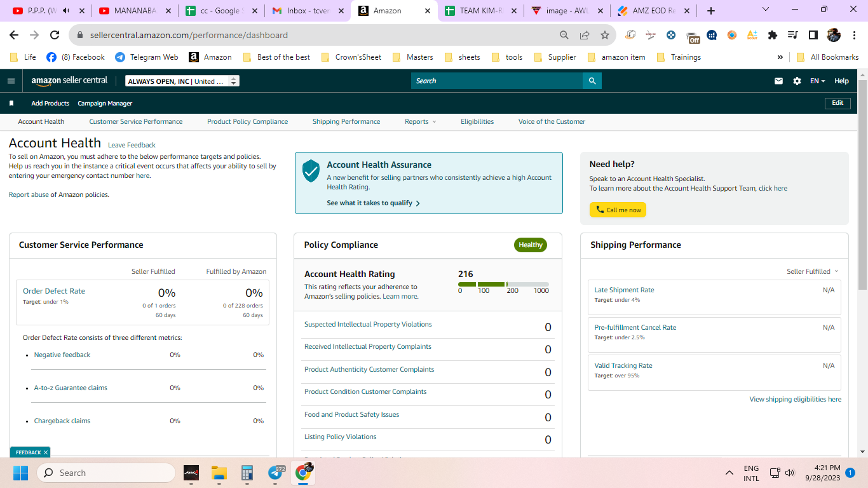Open the media control music-note icon

[792, 35]
